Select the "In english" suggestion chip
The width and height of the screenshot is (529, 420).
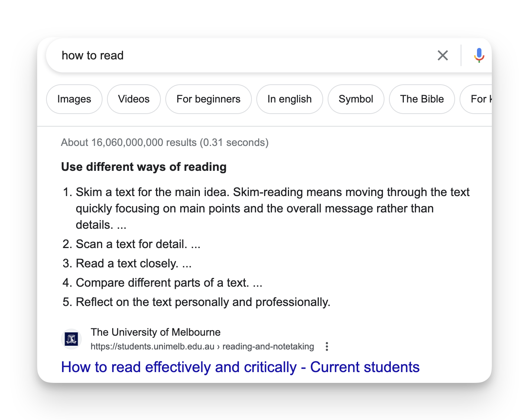pyautogui.click(x=289, y=99)
